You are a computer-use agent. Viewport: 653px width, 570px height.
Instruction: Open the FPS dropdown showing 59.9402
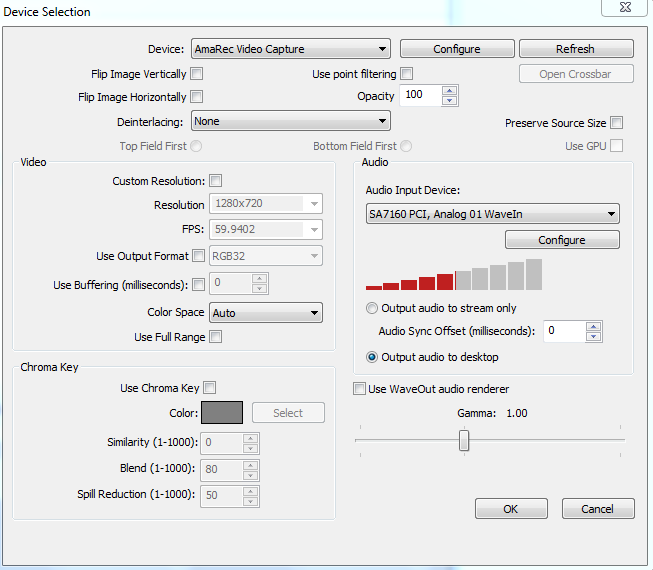pyautogui.click(x=266, y=229)
